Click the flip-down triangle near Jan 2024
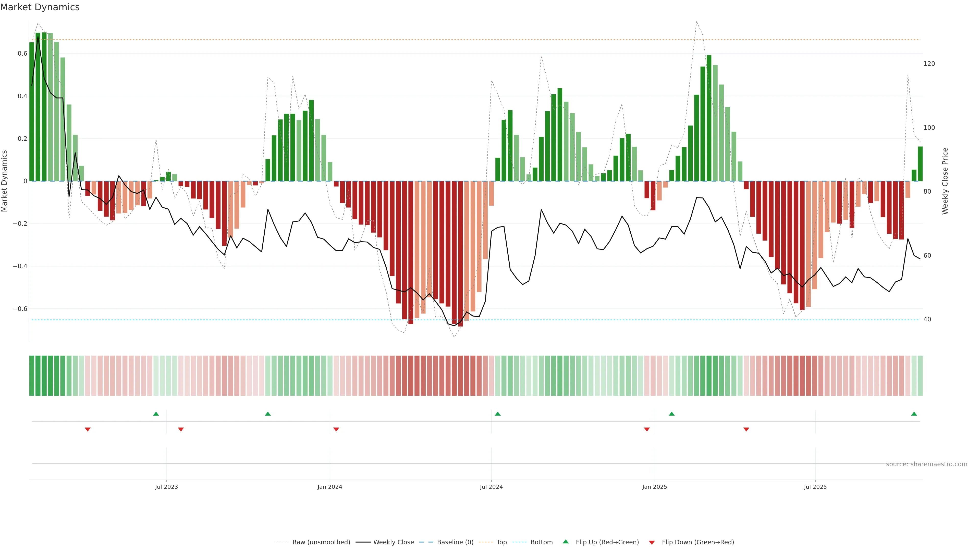 point(336,429)
